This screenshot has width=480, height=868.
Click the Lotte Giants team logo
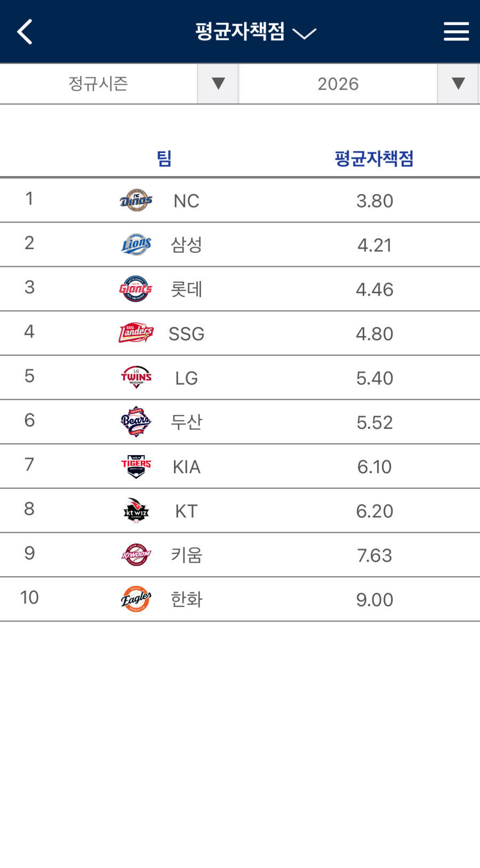136,289
